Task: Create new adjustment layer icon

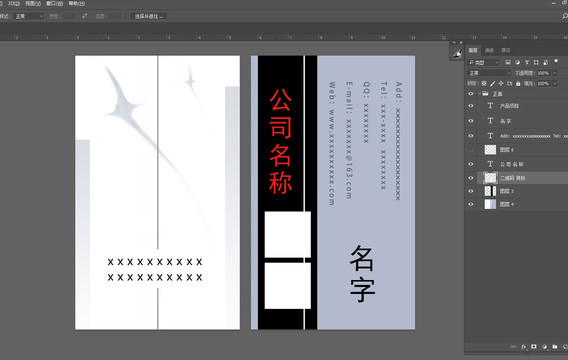Action: coord(544,347)
